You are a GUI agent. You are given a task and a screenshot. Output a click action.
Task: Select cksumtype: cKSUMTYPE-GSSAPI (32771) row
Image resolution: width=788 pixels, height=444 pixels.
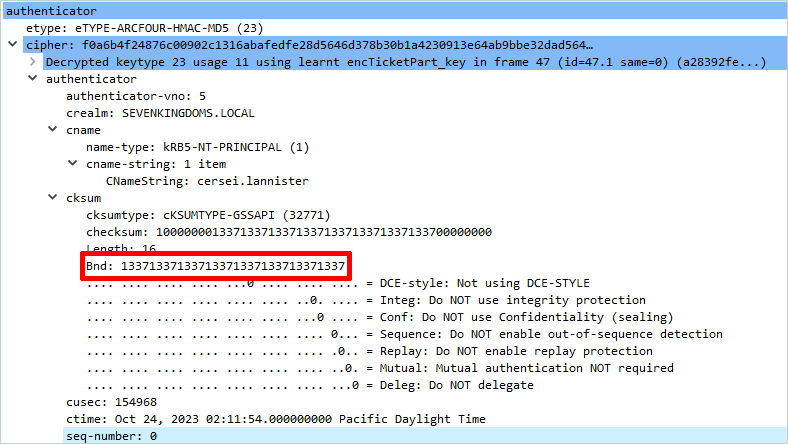coord(208,215)
